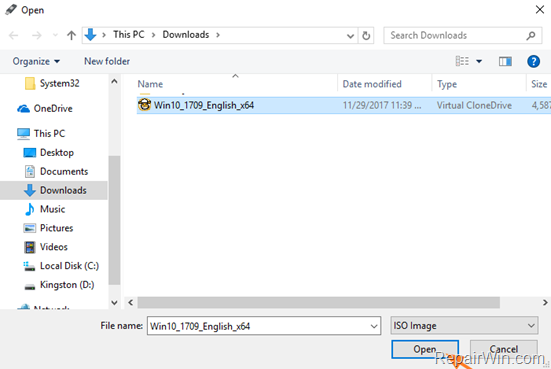Select Downloads in the navigation pane
Screen dimensions: 551x369
coord(53,190)
